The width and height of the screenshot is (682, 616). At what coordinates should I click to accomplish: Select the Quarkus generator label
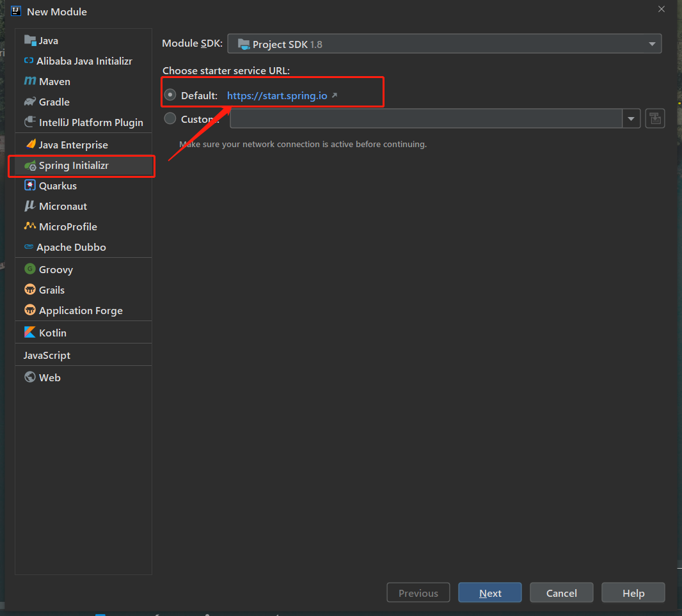point(58,186)
